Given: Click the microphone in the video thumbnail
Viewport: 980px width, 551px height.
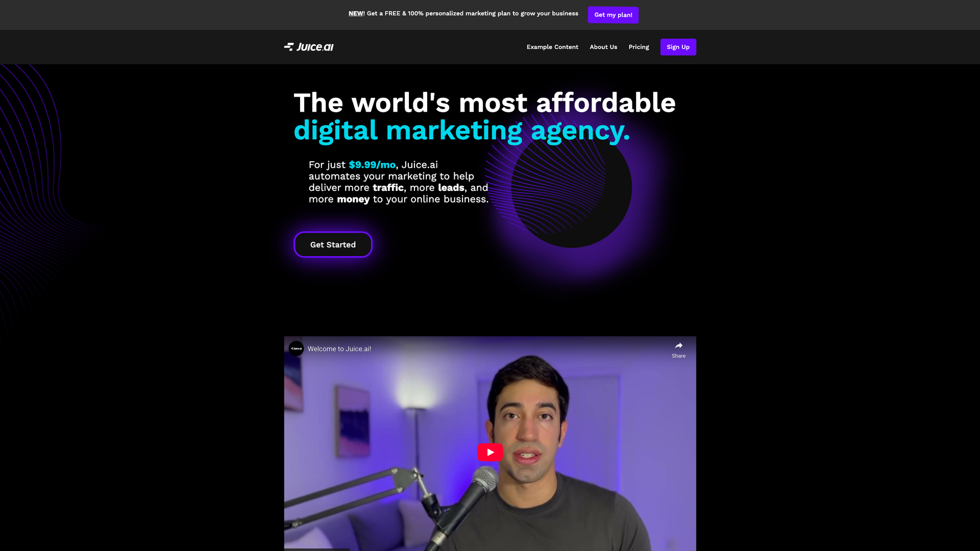Looking at the screenshot, I should [484, 482].
